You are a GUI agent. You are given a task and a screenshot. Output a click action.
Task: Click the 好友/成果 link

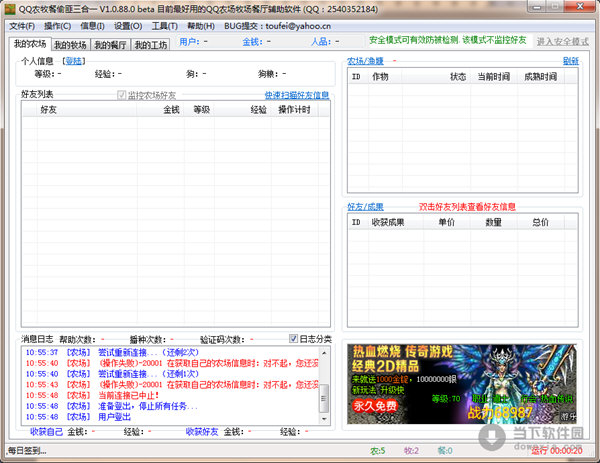point(365,207)
